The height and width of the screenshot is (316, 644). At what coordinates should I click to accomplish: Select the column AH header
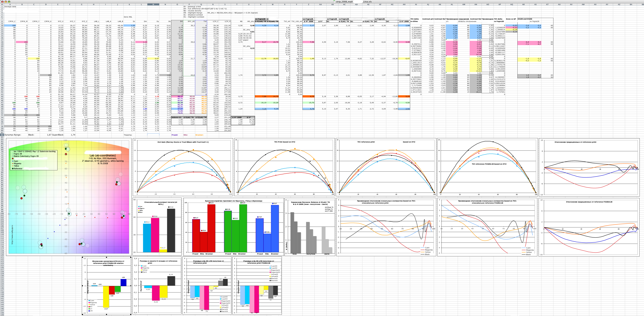pos(404,4)
